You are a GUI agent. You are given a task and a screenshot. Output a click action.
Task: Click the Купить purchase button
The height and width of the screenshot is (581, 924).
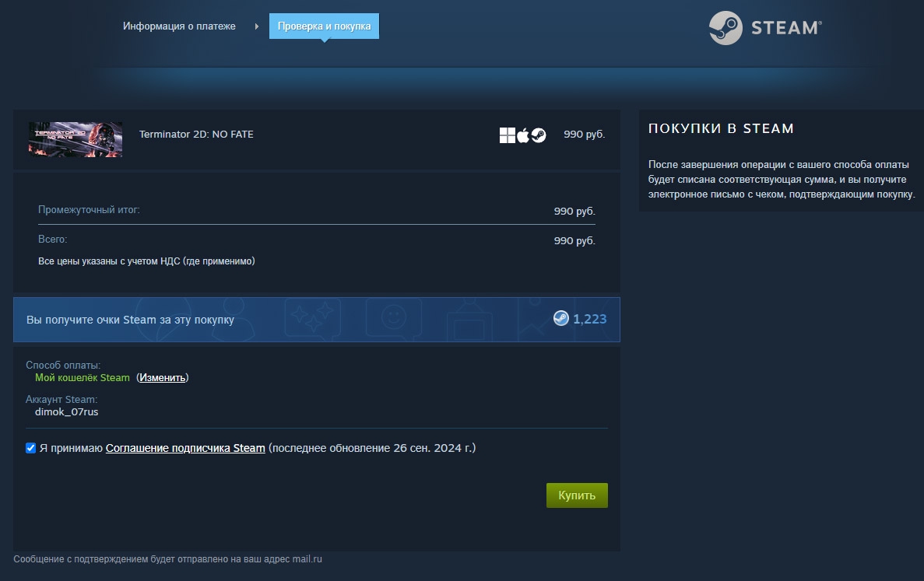[577, 495]
